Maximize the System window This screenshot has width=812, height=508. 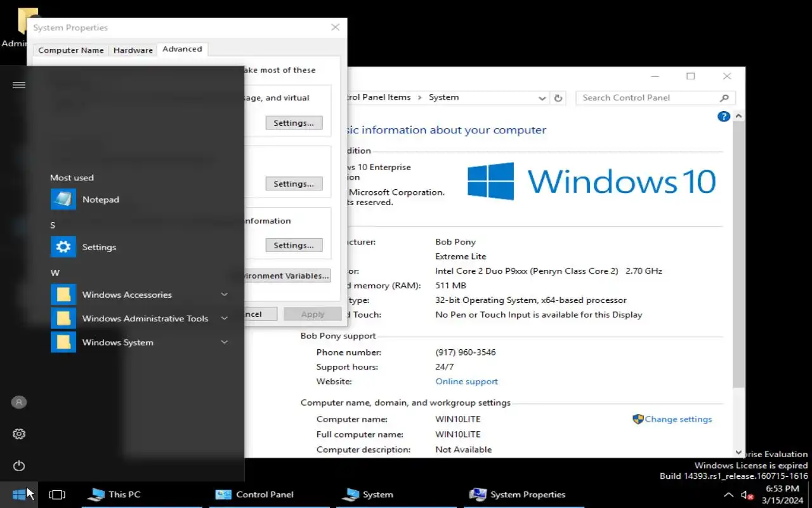click(x=691, y=76)
